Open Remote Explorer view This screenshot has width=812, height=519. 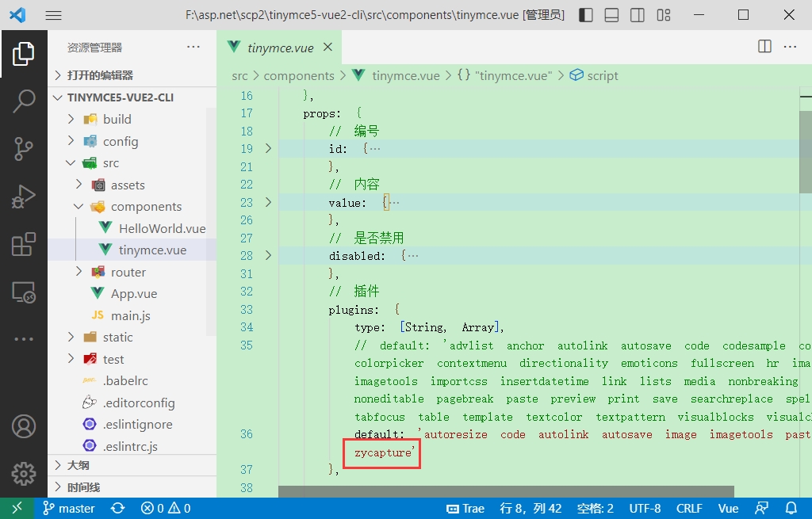(x=24, y=292)
